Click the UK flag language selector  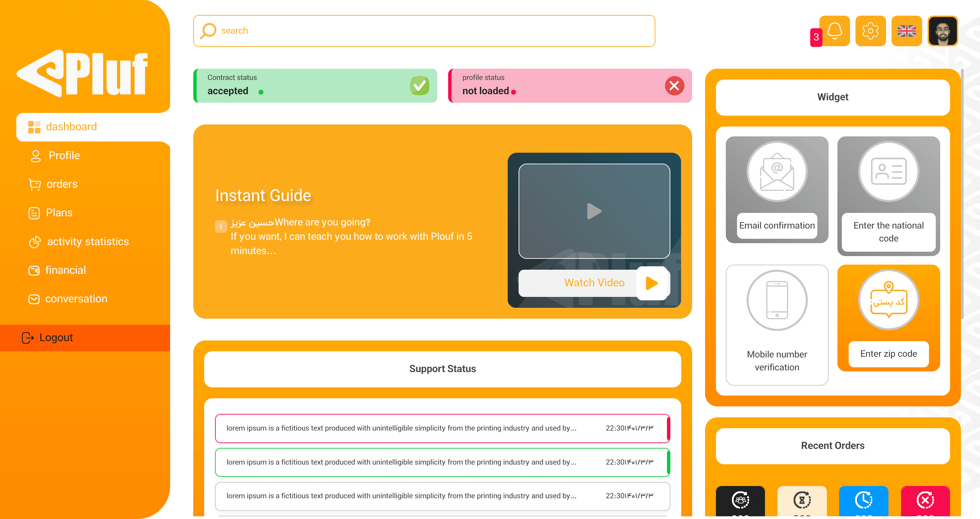(906, 31)
